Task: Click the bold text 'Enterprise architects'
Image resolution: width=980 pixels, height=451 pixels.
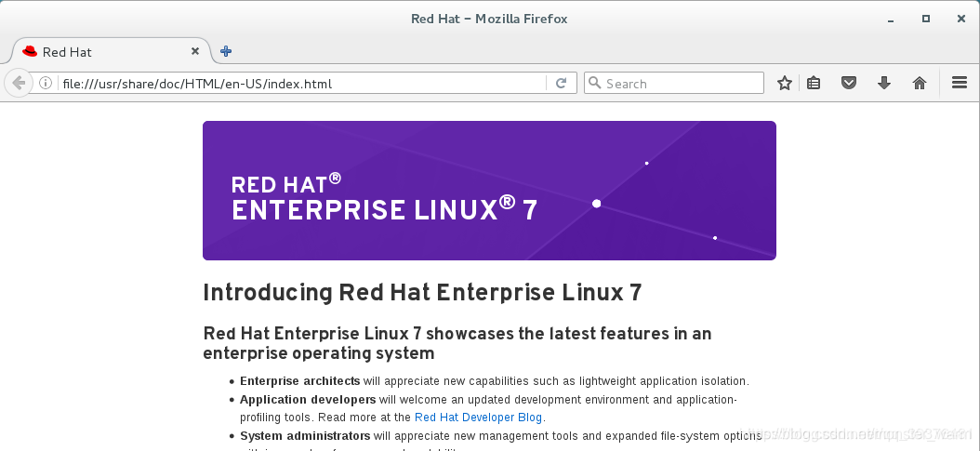Action: (300, 381)
